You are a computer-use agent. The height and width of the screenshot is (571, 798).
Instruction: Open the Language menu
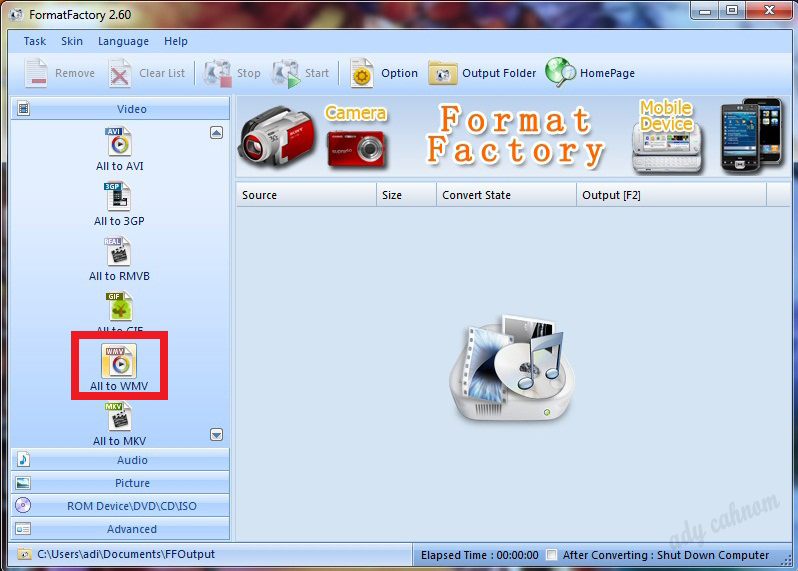coord(123,41)
